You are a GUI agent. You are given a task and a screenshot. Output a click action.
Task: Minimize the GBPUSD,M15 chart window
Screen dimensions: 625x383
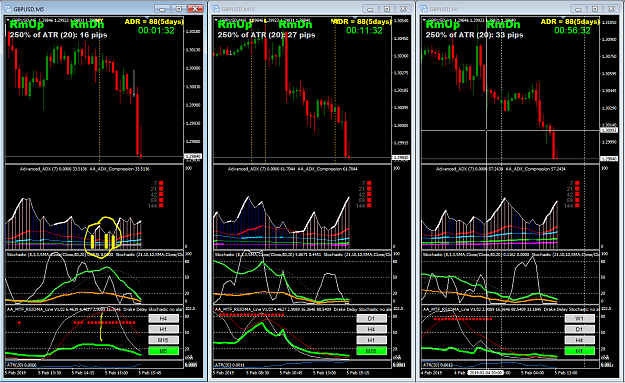point(370,9)
